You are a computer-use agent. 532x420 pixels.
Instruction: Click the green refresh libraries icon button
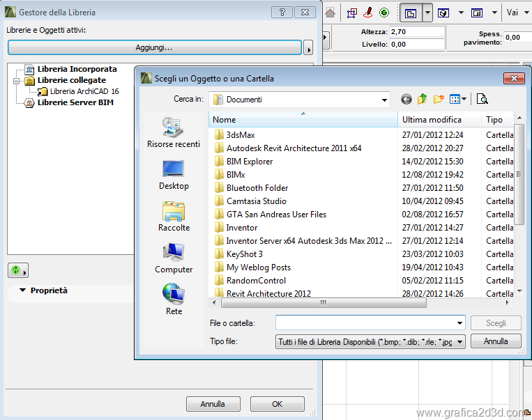click(x=17, y=270)
